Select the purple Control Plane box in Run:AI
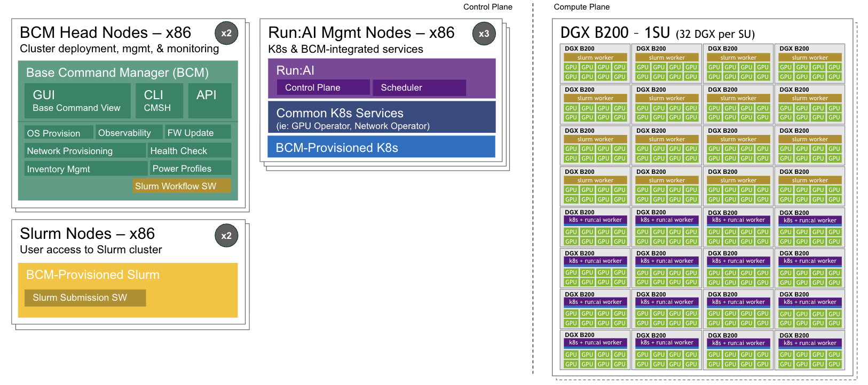Viewport: 868px width, 385px height. (x=322, y=87)
